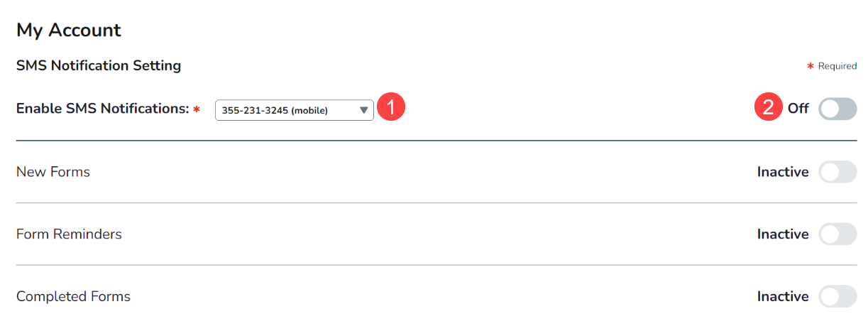The image size is (868, 331).
Task: Toggle the Completed Forms notification switch
Action: point(837,296)
